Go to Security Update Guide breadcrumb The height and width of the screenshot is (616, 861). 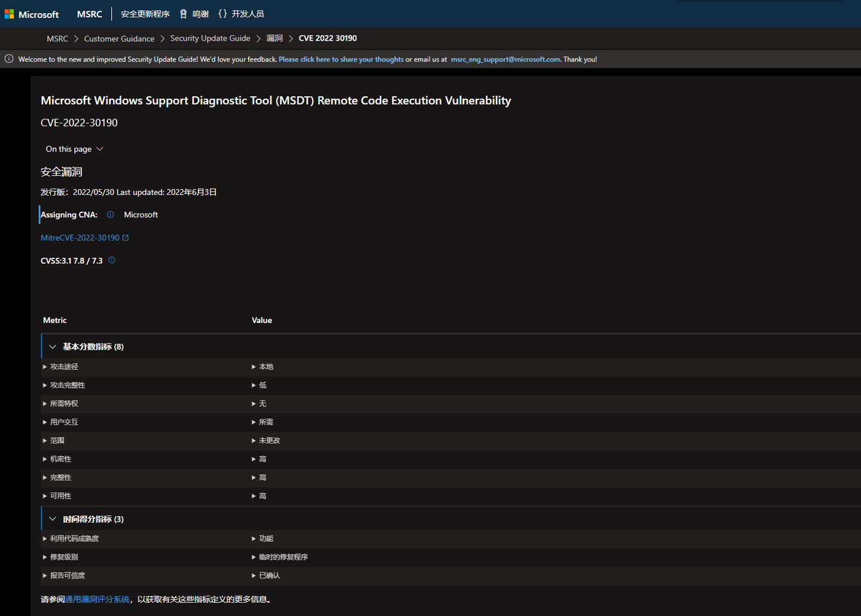(x=210, y=38)
